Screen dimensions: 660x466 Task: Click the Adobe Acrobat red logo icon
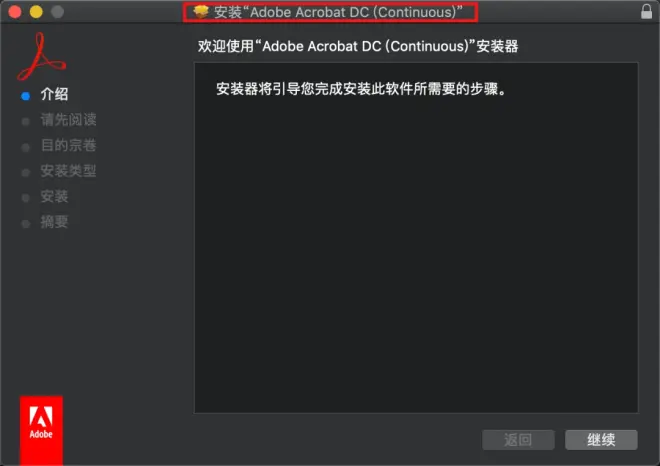[x=41, y=56]
